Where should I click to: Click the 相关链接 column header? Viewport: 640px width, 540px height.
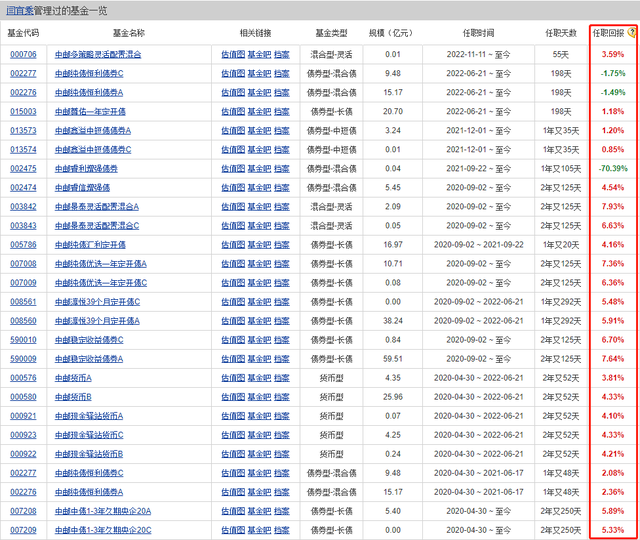(256, 33)
